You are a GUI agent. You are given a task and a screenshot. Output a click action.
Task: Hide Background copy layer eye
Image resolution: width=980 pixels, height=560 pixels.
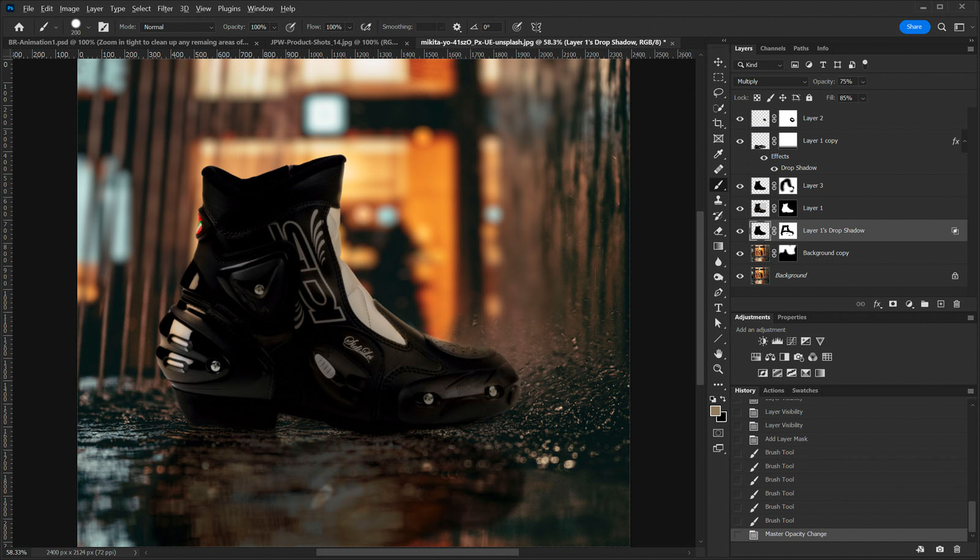coord(740,253)
